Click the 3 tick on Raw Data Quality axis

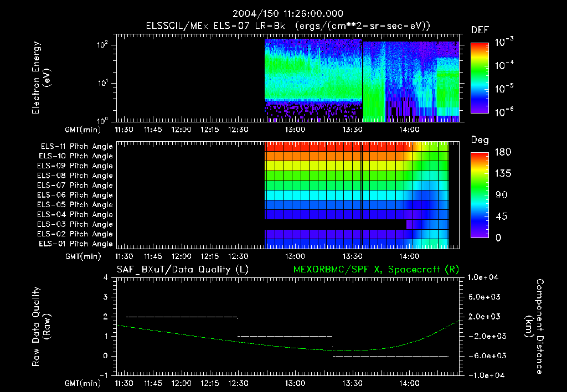[106, 297]
